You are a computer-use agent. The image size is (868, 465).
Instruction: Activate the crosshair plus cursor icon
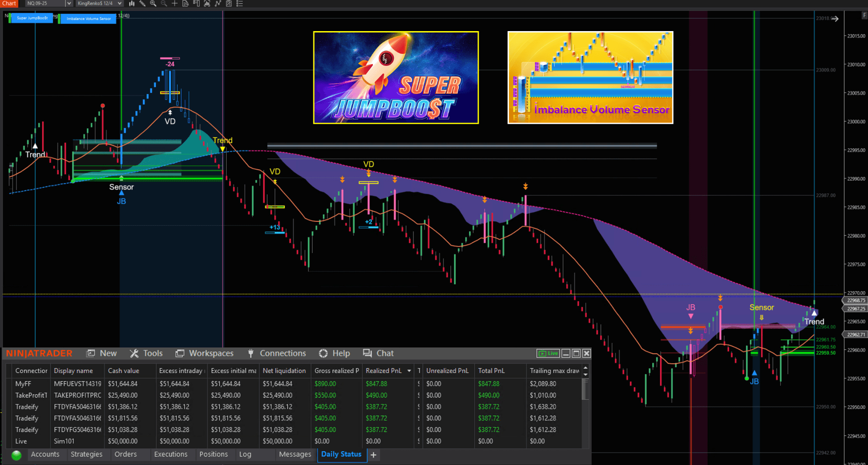(x=175, y=4)
